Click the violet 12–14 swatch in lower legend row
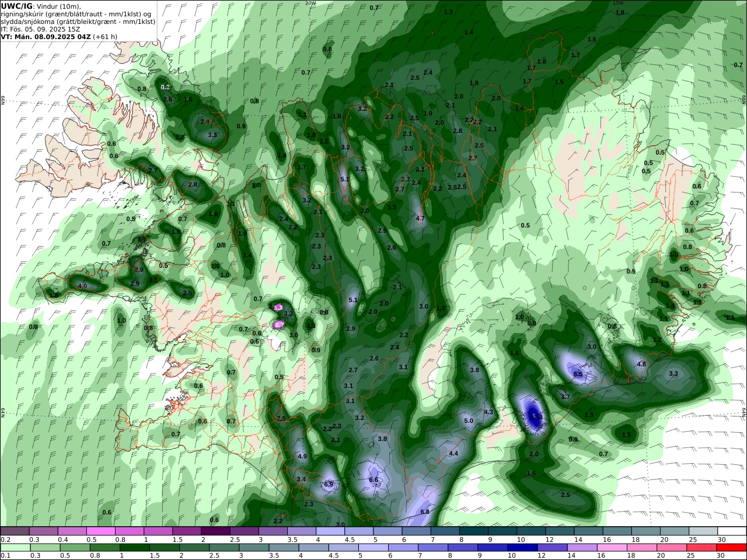This screenshot has height=560, width=747. coord(551,548)
